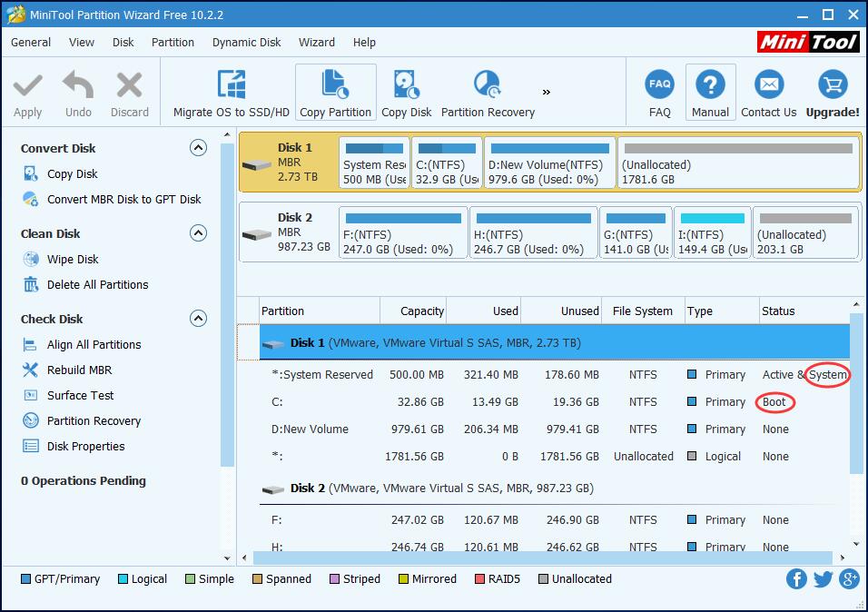Select G:(NTFS) block on Disk 2
868x612 pixels.
tap(636, 232)
